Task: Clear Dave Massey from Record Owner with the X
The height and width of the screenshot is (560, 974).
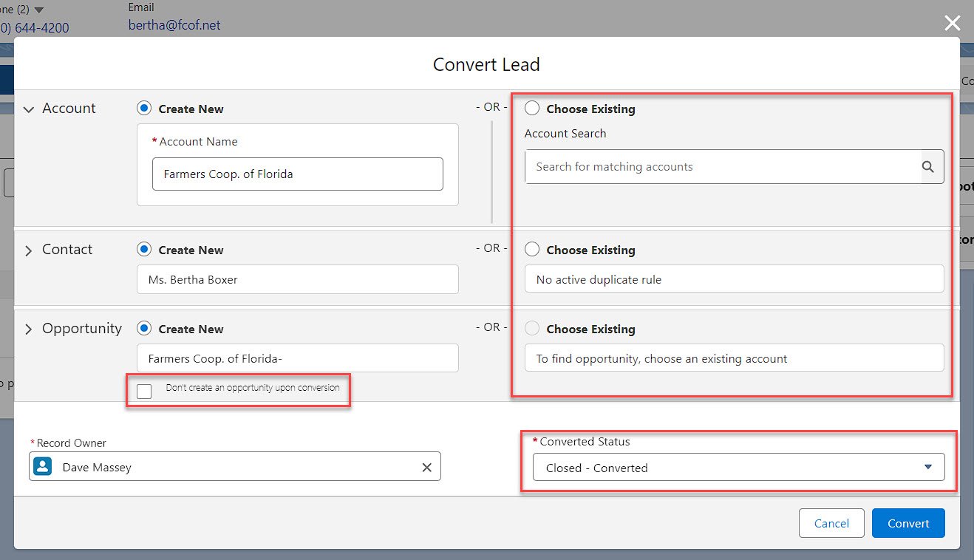Action: pyautogui.click(x=426, y=467)
